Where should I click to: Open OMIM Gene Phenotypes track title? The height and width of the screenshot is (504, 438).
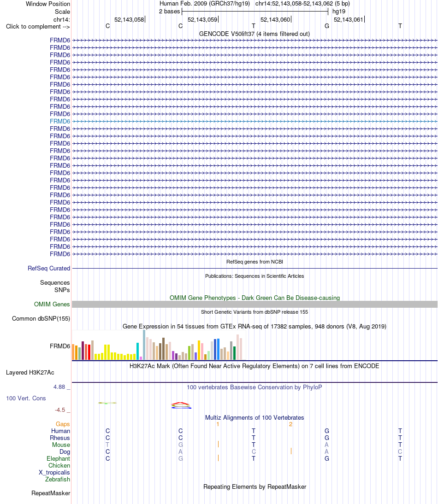(x=255, y=298)
